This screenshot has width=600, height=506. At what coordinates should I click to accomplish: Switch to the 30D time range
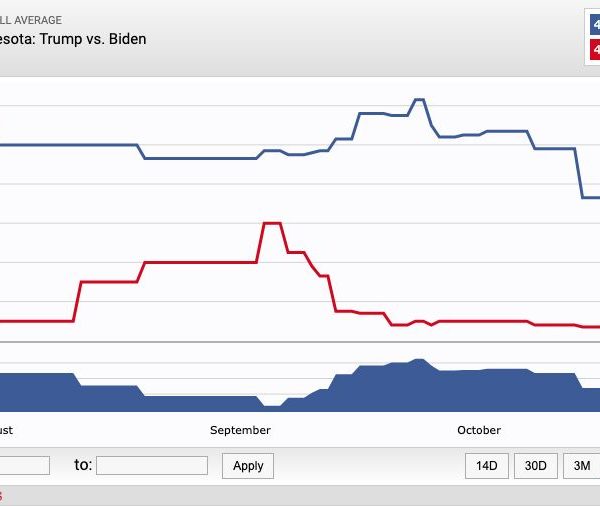pyautogui.click(x=536, y=466)
